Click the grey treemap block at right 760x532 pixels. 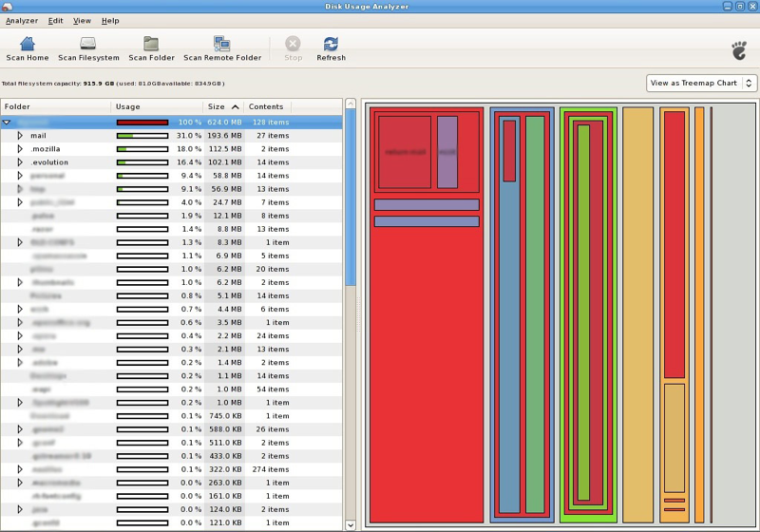(733, 315)
